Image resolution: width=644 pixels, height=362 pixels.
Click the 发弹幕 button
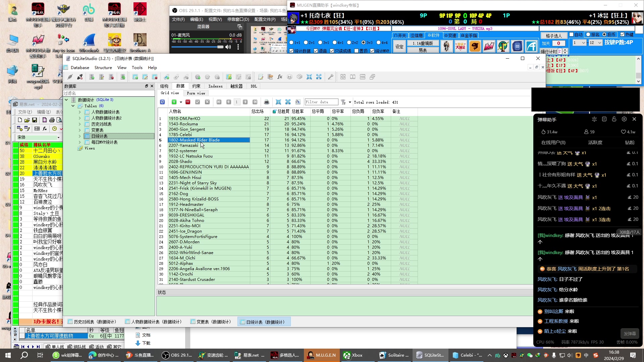click(630, 334)
